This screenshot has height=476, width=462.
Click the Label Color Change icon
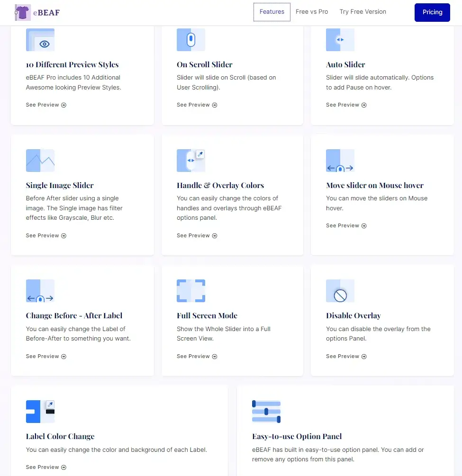tap(40, 412)
